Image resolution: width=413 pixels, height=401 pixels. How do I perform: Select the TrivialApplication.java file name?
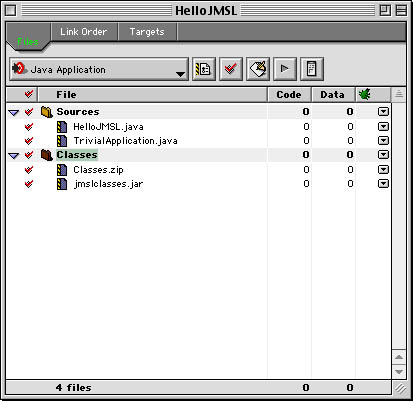click(125, 141)
